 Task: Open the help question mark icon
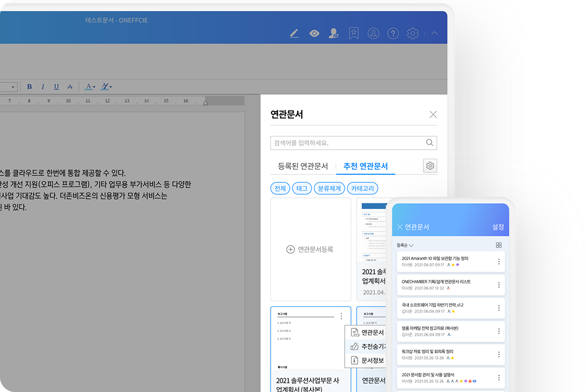coord(393,34)
